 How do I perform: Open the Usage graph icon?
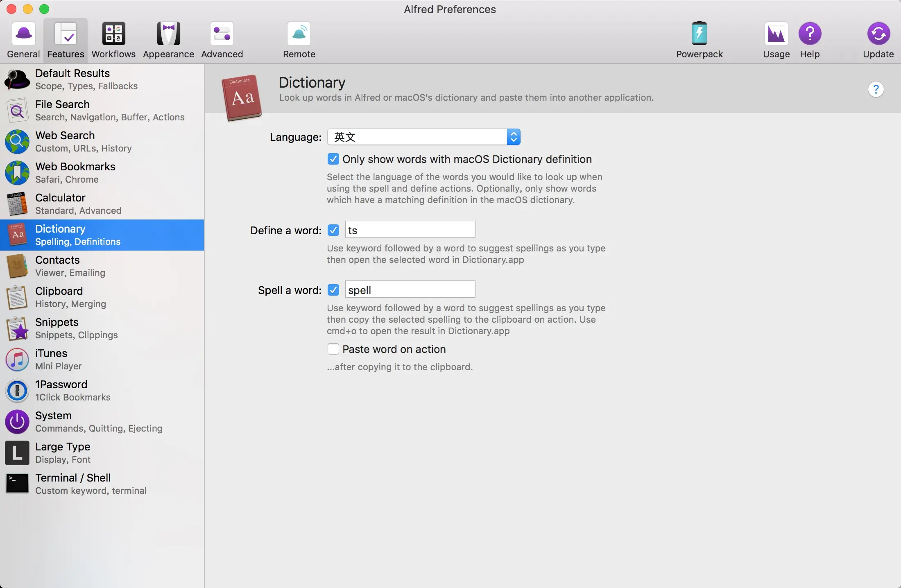click(x=776, y=34)
